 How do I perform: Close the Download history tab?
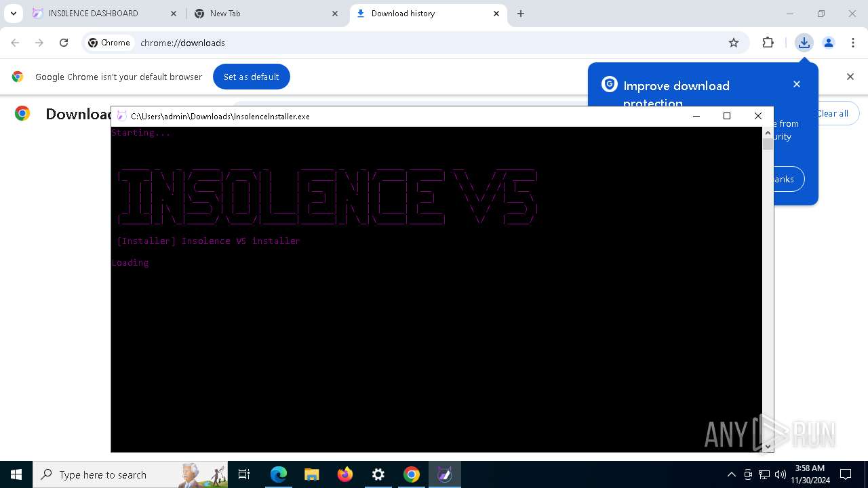tap(496, 14)
